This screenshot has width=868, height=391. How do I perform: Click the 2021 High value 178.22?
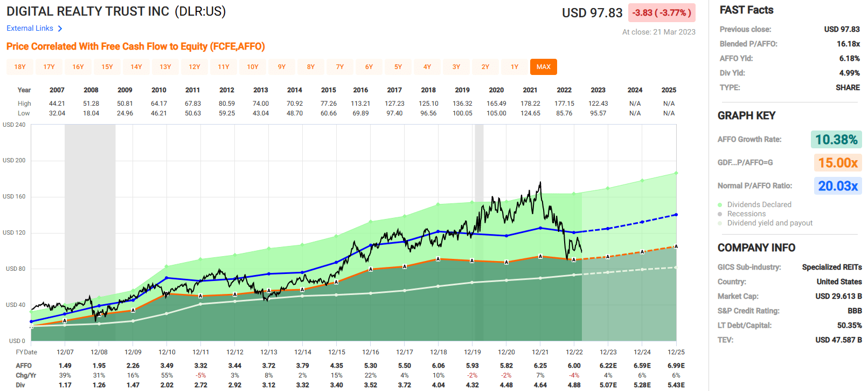(530, 104)
